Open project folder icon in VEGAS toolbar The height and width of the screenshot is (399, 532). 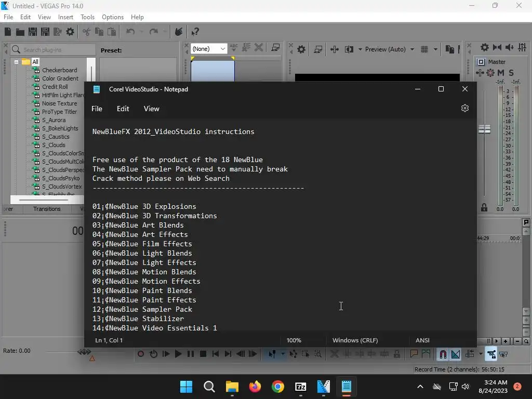coord(20,32)
